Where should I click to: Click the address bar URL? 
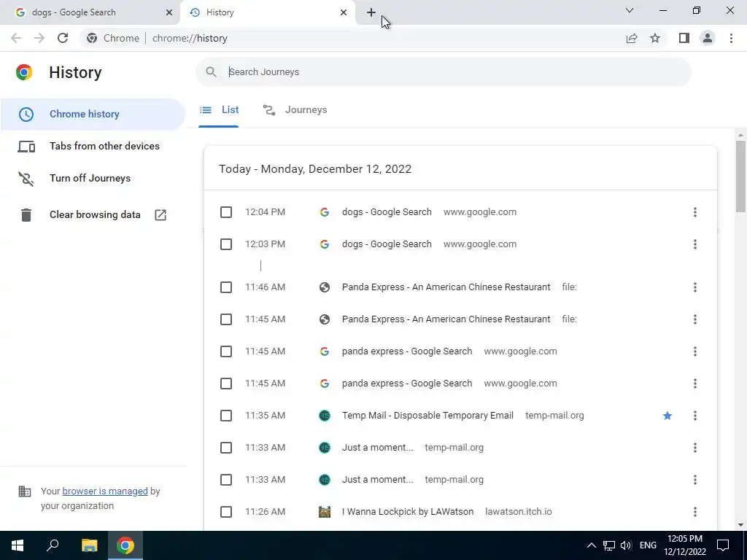coord(190,38)
